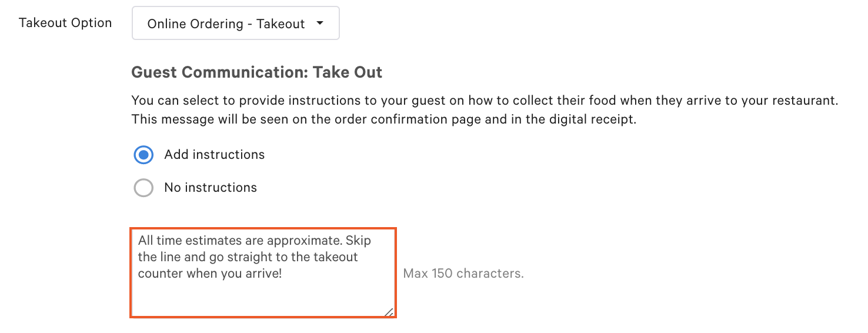Click the "Max 150 characters." hint
The width and height of the screenshot is (868, 333).
coord(463,274)
